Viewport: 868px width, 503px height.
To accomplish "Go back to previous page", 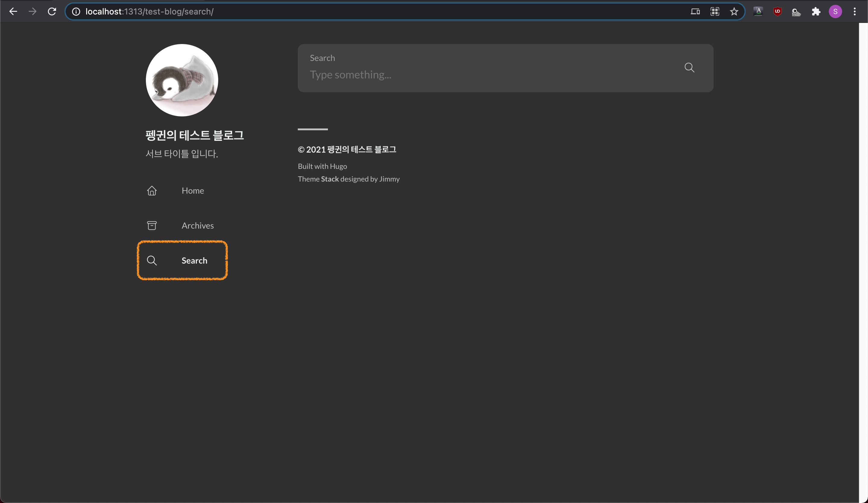I will (x=13, y=12).
